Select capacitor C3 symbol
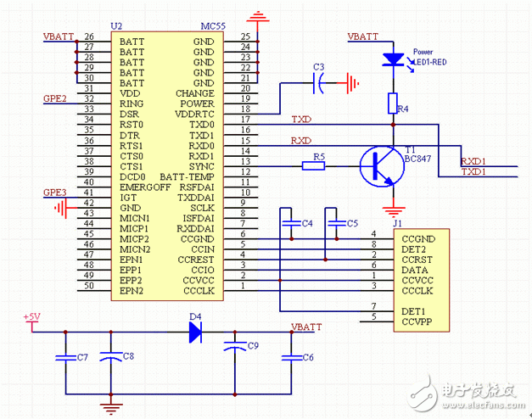Screen dimensions: 532x419 click(320, 82)
